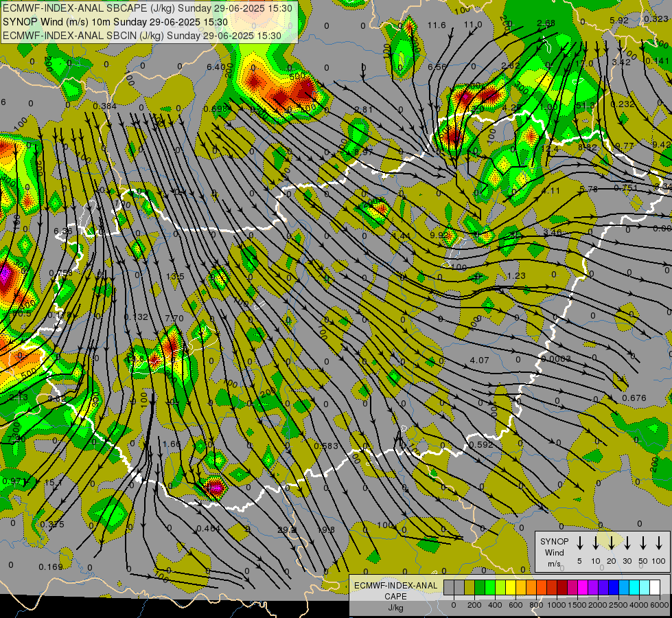
Task: Click the '0.756' value on the map
Action: tap(61, 273)
